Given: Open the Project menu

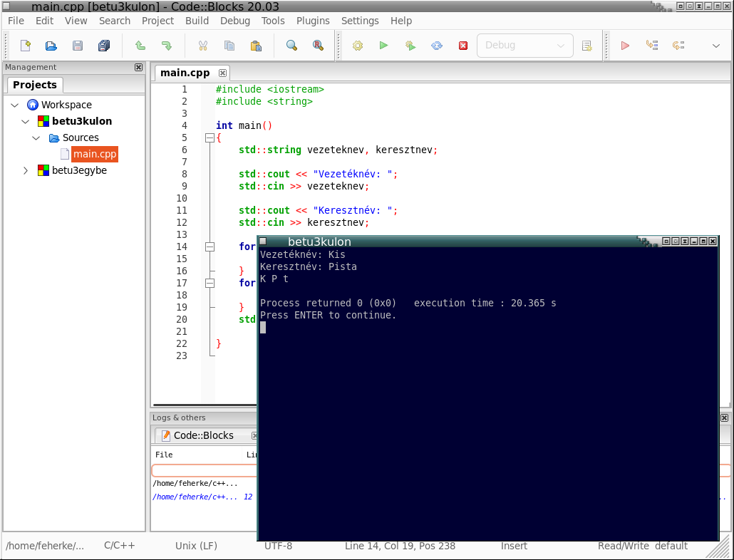Looking at the screenshot, I should [x=157, y=21].
